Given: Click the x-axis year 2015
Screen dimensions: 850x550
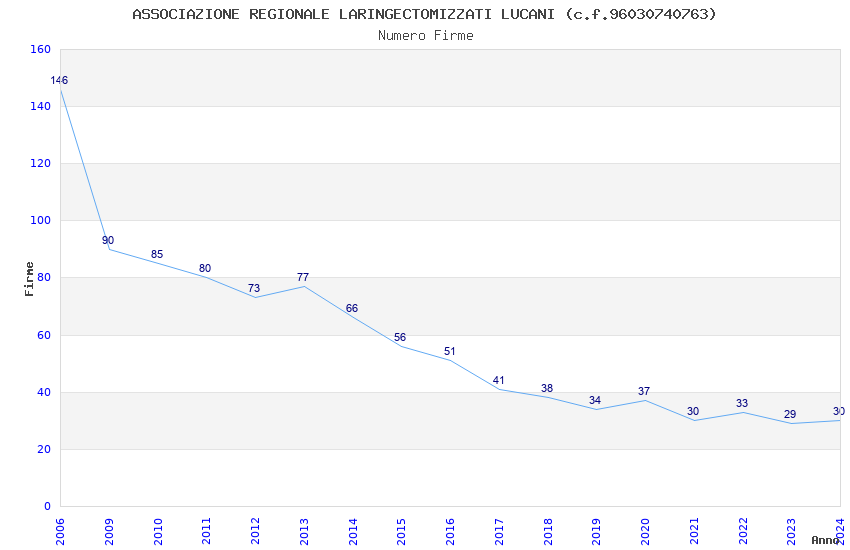Looking at the screenshot, I should pos(402,531).
